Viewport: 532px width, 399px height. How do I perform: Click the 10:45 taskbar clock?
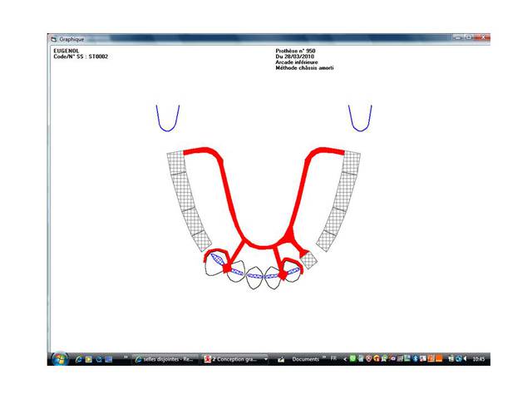(x=480, y=359)
